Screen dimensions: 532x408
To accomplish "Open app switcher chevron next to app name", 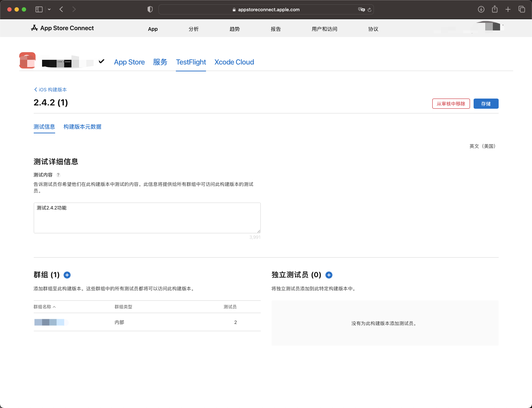I will coord(102,61).
